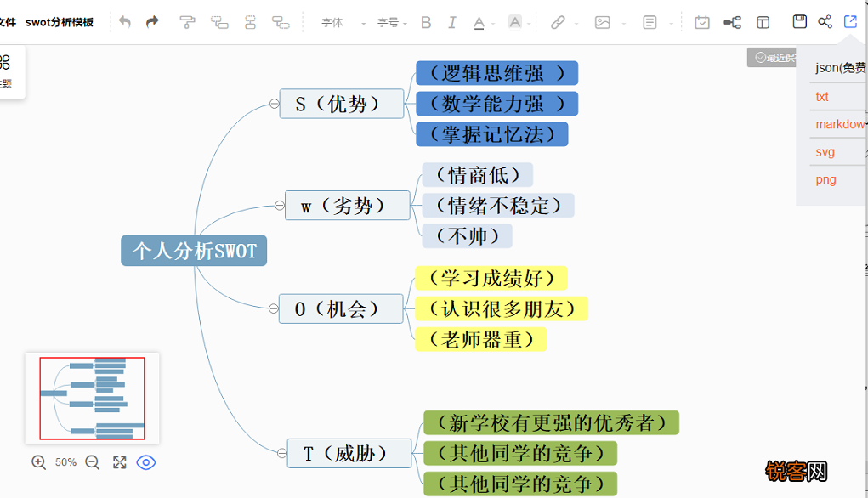Open the font size dropdown
This screenshot has width=868, height=498.
coord(392,23)
